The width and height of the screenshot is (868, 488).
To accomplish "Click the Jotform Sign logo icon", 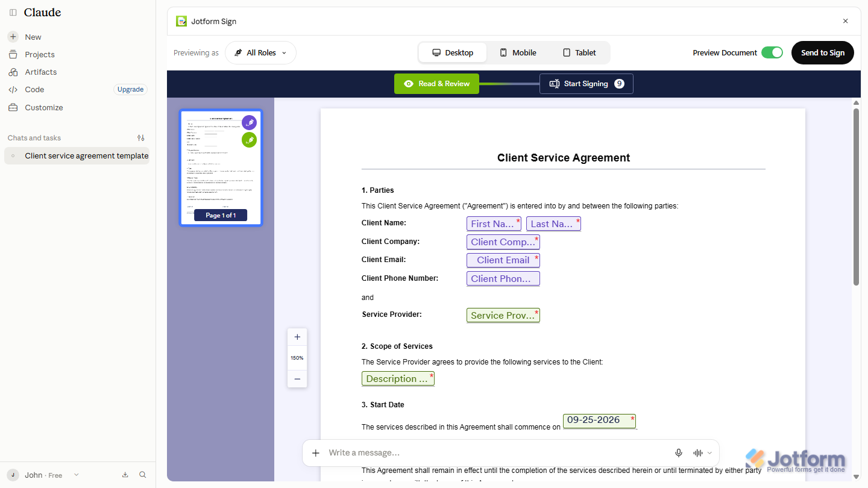I will coord(181,21).
